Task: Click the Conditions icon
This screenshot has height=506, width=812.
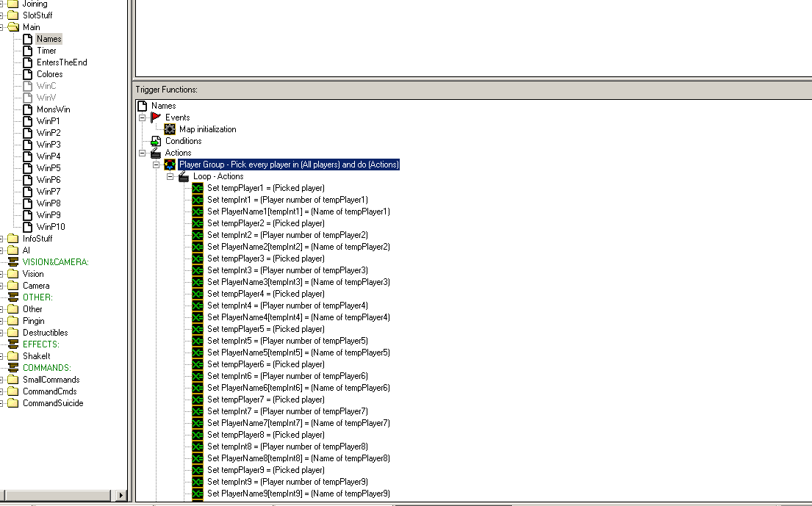Action: point(156,141)
